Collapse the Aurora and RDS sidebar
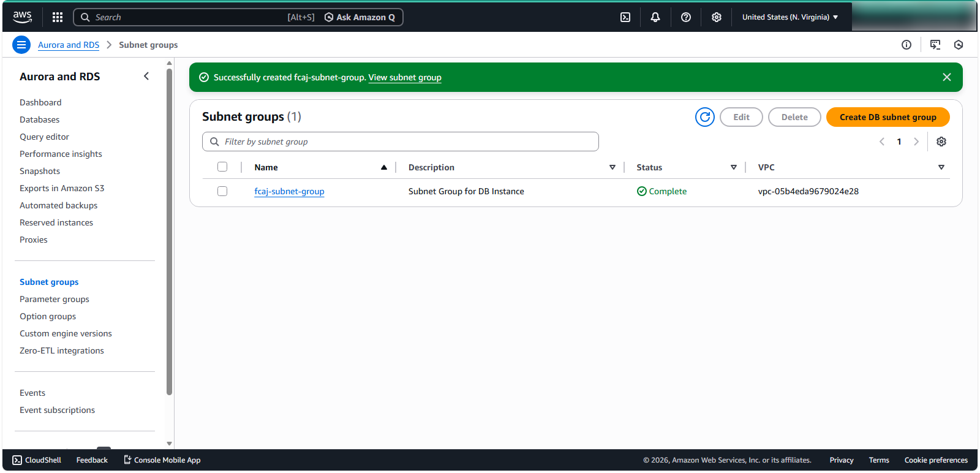980x473 pixels. tap(146, 76)
